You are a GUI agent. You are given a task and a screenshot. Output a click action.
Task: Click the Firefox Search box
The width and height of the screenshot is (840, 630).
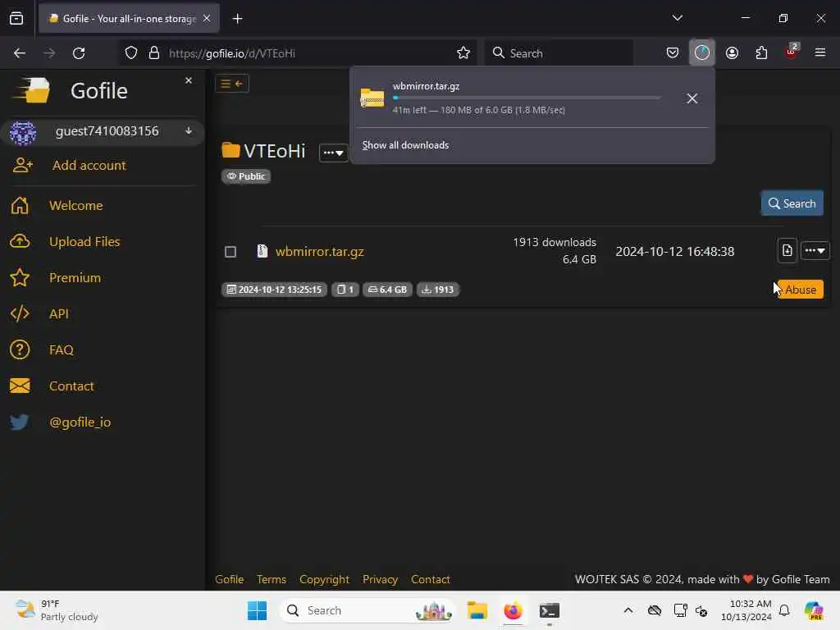pyautogui.click(x=559, y=53)
